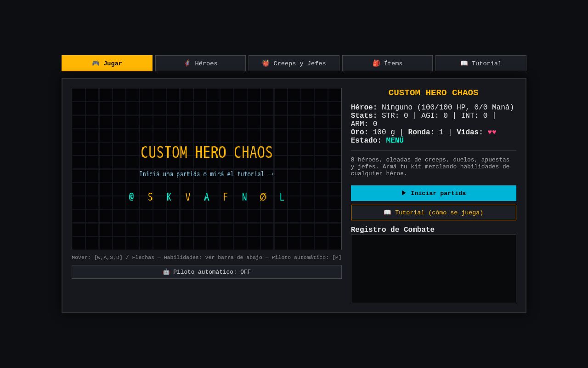Click the gamepad icon on Jugar tab
Screen dimensions: 588x368
96,63
